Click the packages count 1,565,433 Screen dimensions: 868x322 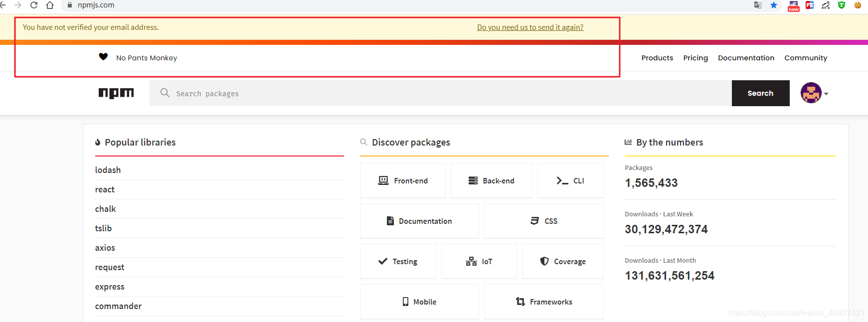tap(651, 183)
